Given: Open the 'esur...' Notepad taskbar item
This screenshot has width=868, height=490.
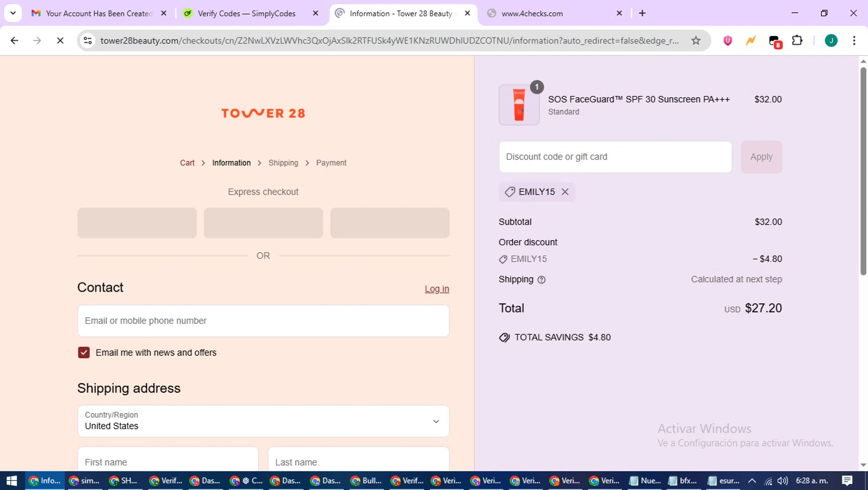Looking at the screenshot, I should pos(723,481).
